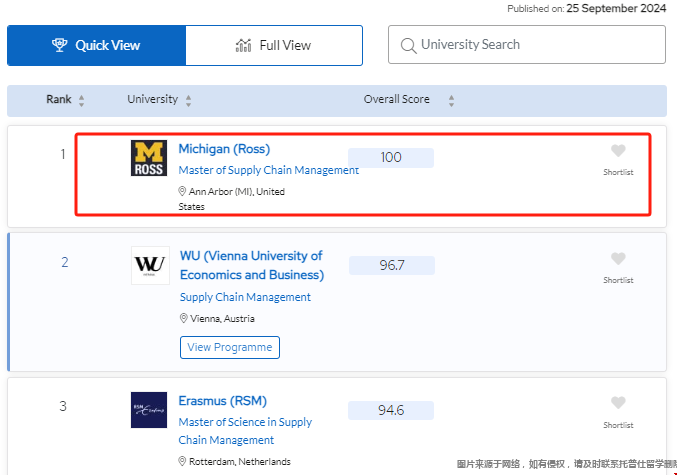Open Master of Science in Supply Chain link
This screenshot has width=677, height=475.
pos(245,431)
